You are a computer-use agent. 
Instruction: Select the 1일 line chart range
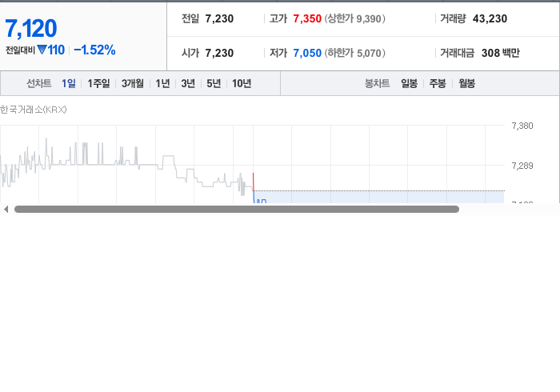click(x=69, y=83)
